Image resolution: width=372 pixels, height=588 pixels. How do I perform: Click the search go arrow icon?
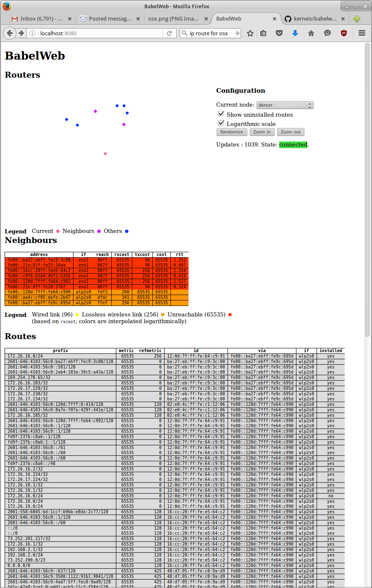click(x=237, y=33)
